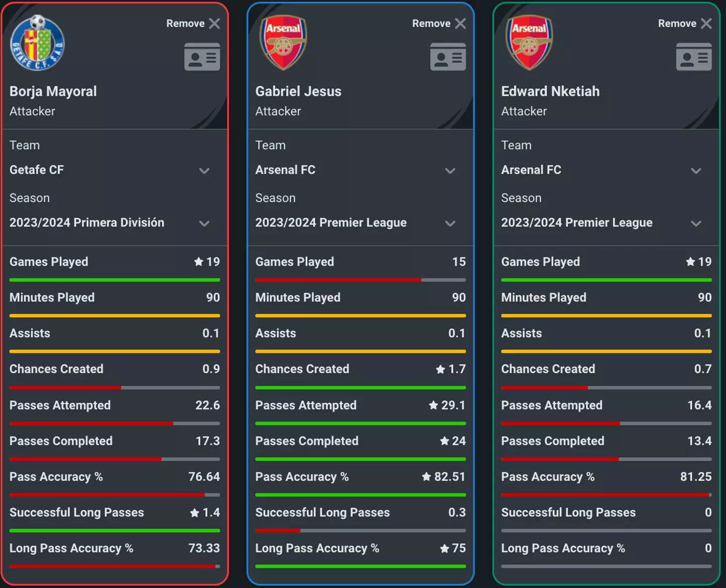The width and height of the screenshot is (726, 588).
Task: Click Edward Nketiah's Arsenal crest
Action: click(529, 43)
